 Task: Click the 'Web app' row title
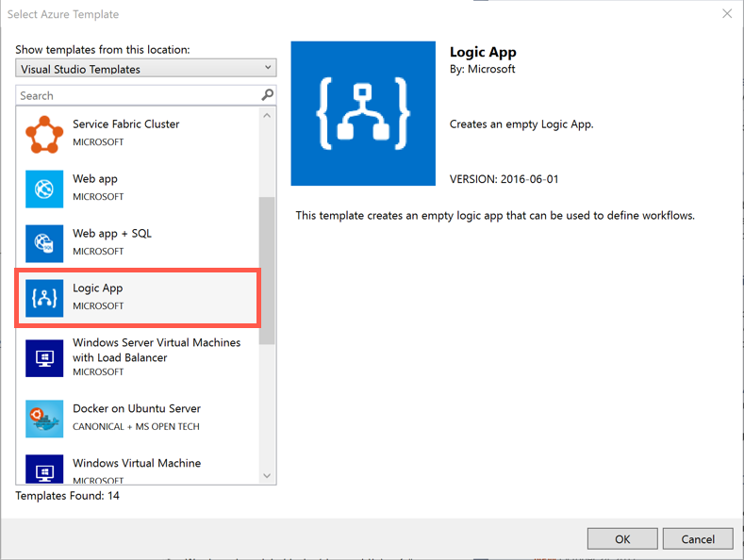95,179
